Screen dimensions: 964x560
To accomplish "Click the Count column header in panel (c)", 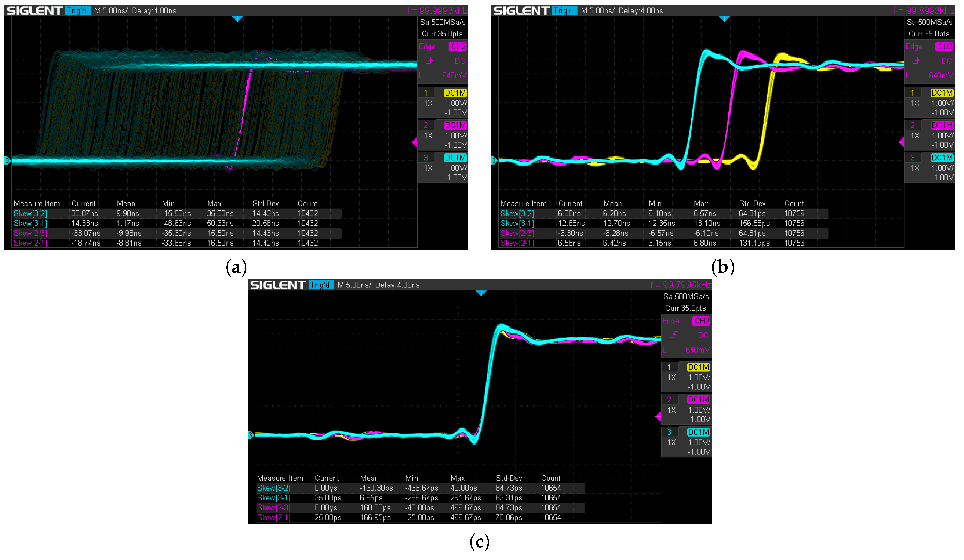I will pyautogui.click(x=550, y=478).
